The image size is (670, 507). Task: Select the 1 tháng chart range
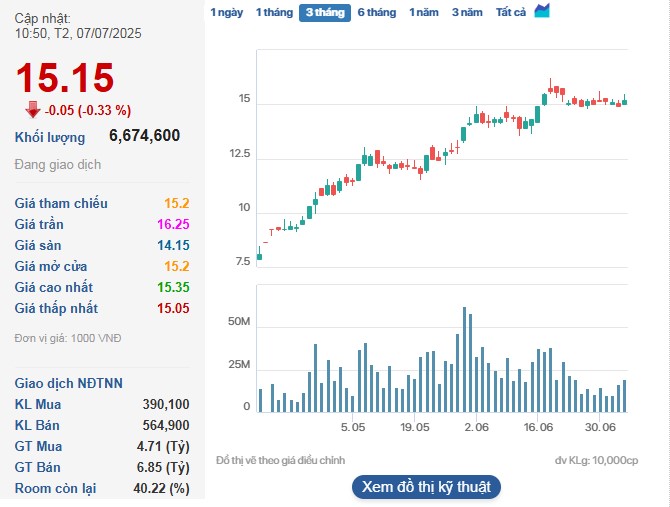coord(273,13)
